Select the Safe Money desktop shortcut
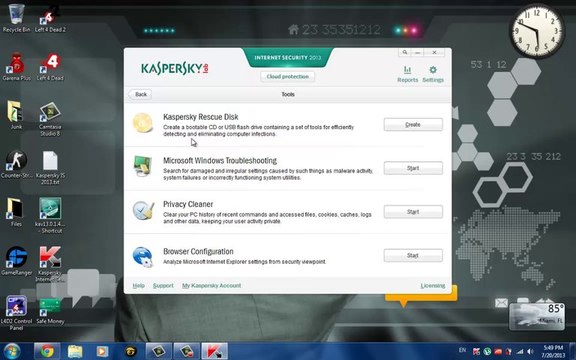 tap(50, 310)
